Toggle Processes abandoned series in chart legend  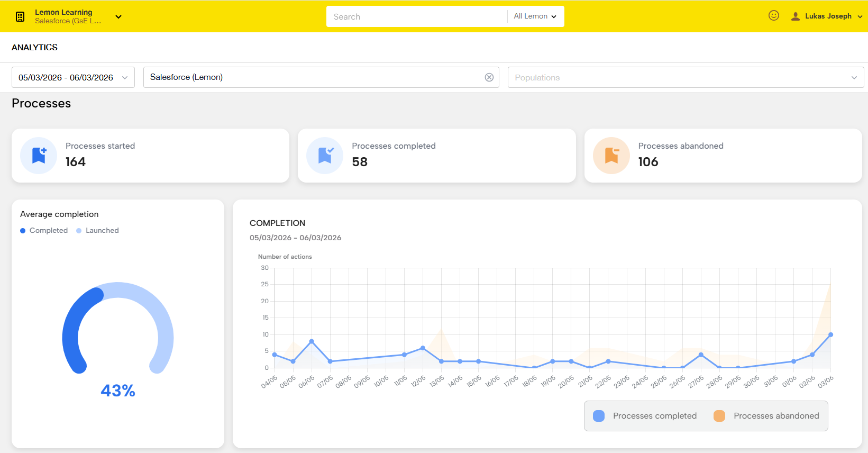point(766,416)
